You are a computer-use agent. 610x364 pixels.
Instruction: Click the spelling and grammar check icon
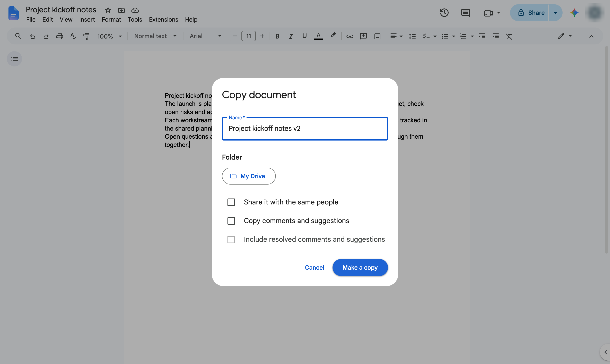click(x=73, y=36)
